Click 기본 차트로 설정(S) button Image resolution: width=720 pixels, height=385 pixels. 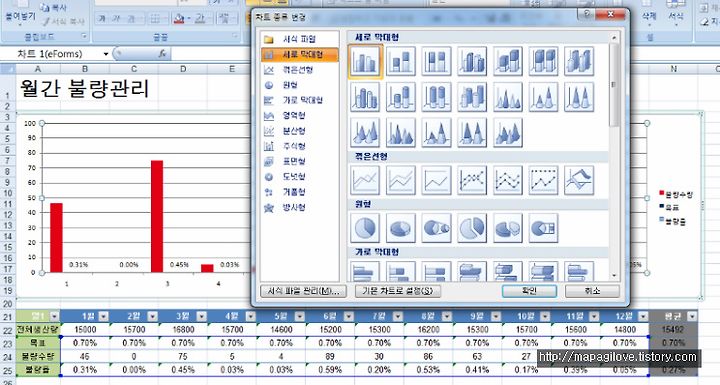coord(398,291)
